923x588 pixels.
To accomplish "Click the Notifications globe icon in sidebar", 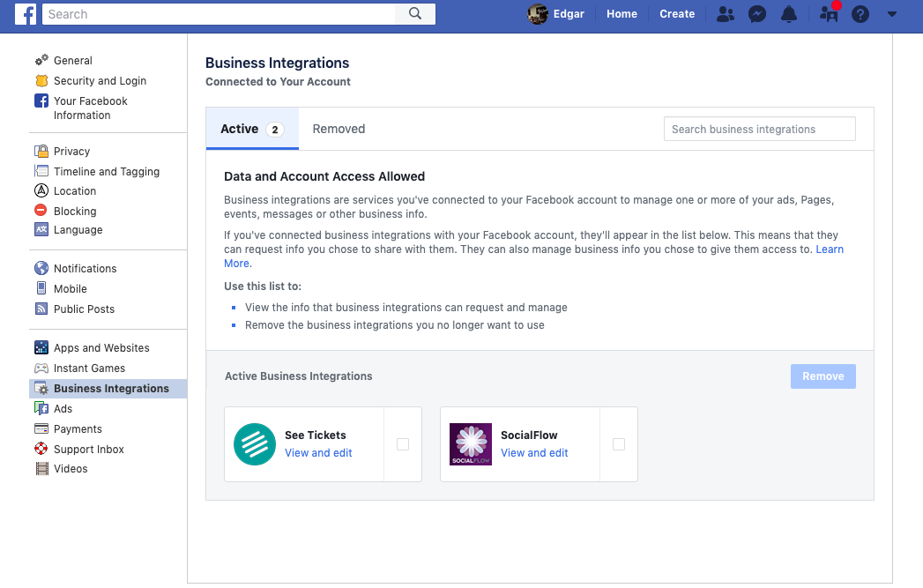I will click(41, 268).
